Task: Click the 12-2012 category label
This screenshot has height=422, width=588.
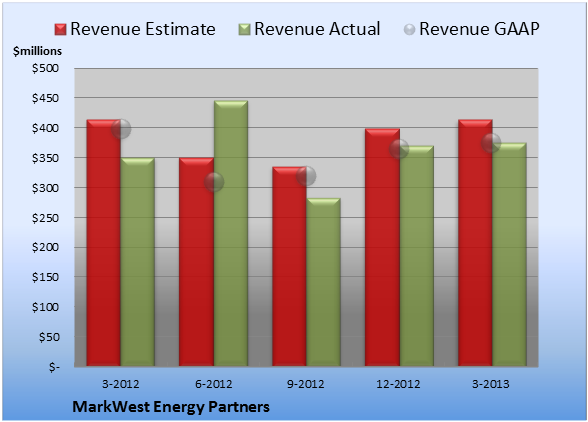Action: [398, 384]
